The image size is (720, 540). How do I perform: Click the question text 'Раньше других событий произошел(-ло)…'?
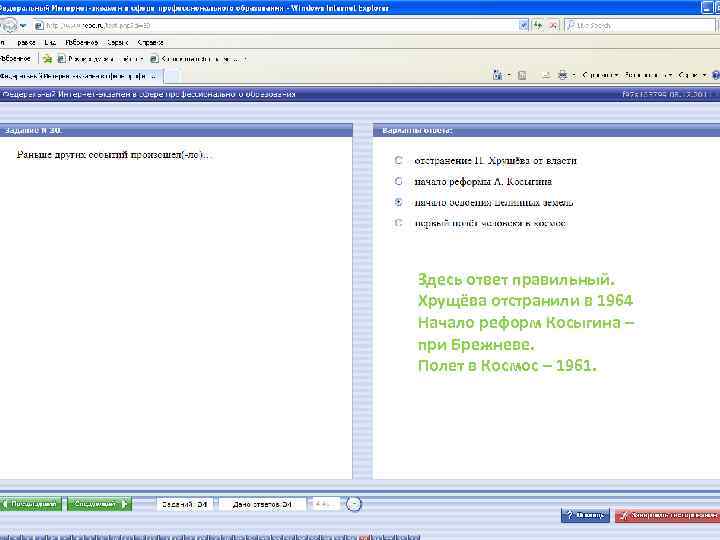(112, 155)
